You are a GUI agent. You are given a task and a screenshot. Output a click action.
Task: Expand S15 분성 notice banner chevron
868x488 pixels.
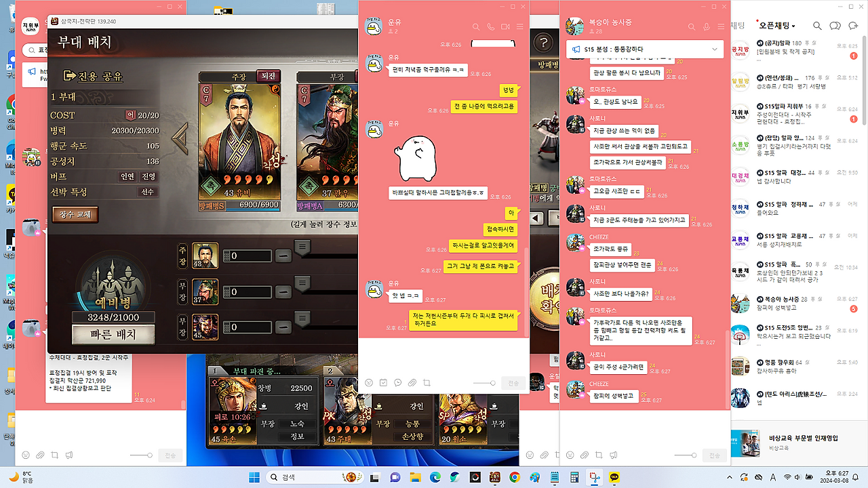[715, 49]
